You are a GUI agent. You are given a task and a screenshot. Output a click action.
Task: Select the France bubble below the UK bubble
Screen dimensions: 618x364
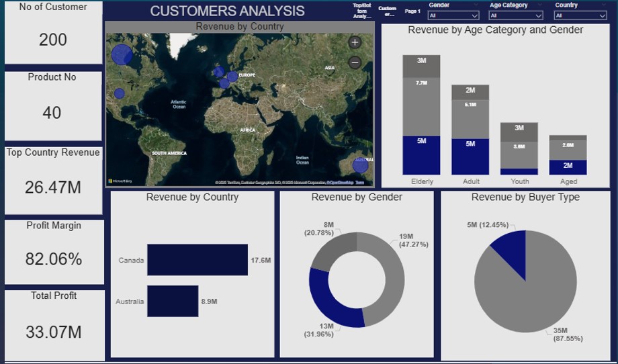224,83
